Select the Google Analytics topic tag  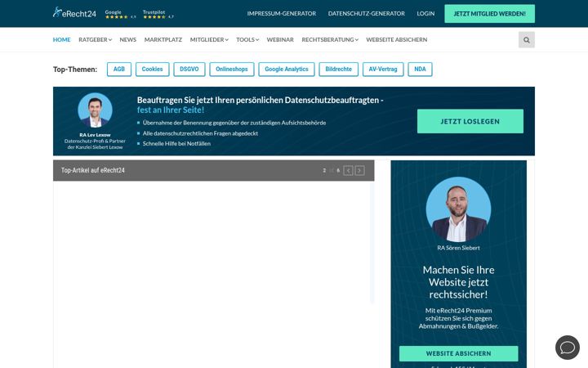(x=287, y=69)
